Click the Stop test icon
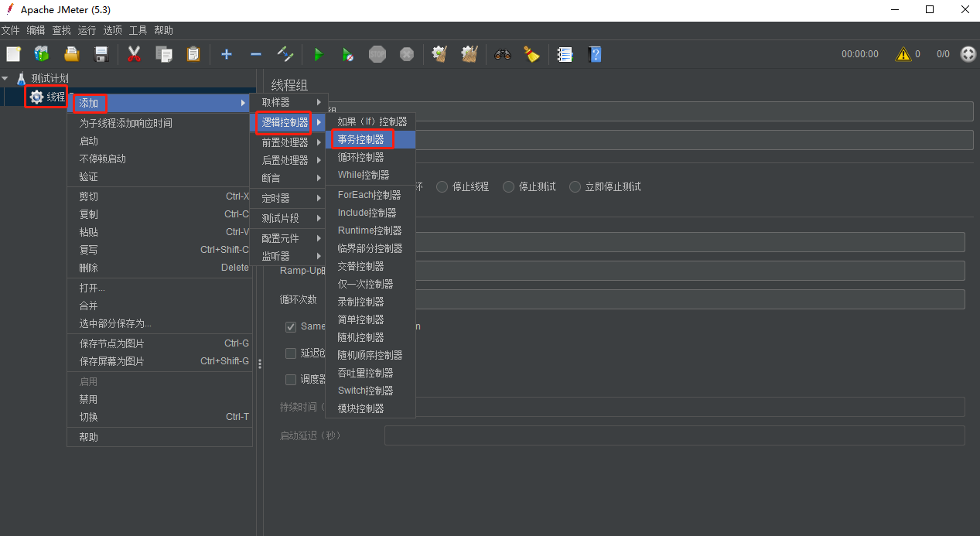The height and width of the screenshot is (536, 980). click(377, 54)
